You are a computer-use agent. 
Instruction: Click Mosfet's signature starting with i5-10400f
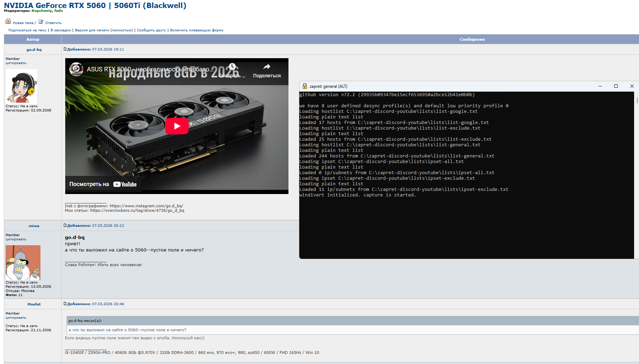[192, 353]
